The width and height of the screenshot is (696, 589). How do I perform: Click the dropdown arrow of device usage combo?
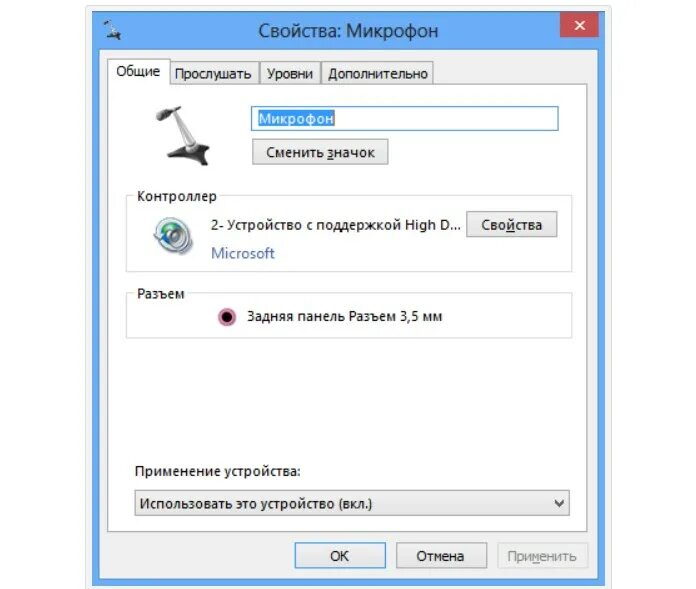[x=559, y=503]
